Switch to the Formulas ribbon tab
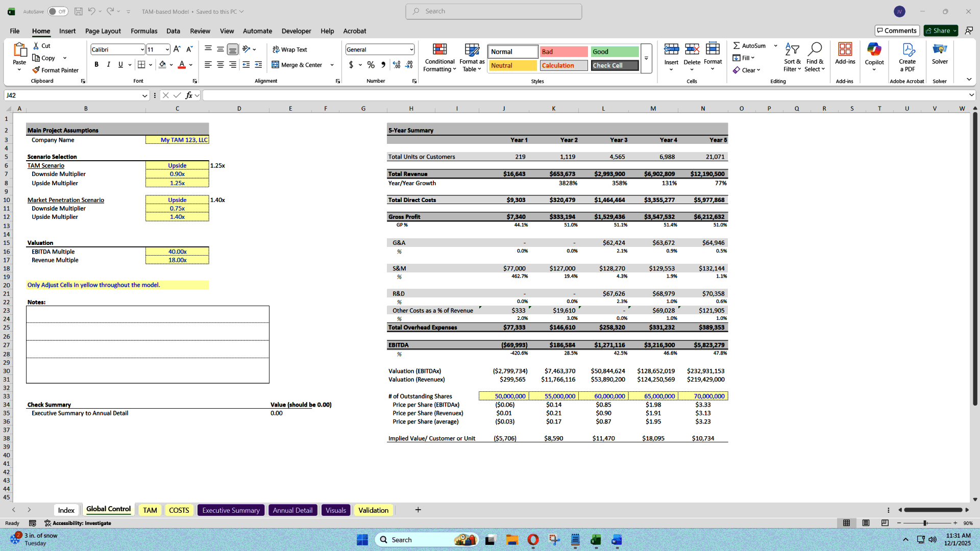This screenshot has height=551, width=980. (x=144, y=31)
